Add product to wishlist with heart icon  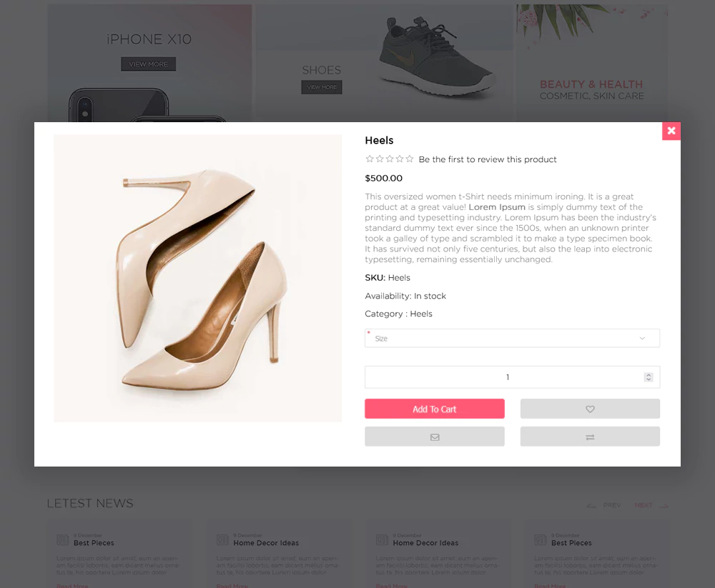coord(590,409)
